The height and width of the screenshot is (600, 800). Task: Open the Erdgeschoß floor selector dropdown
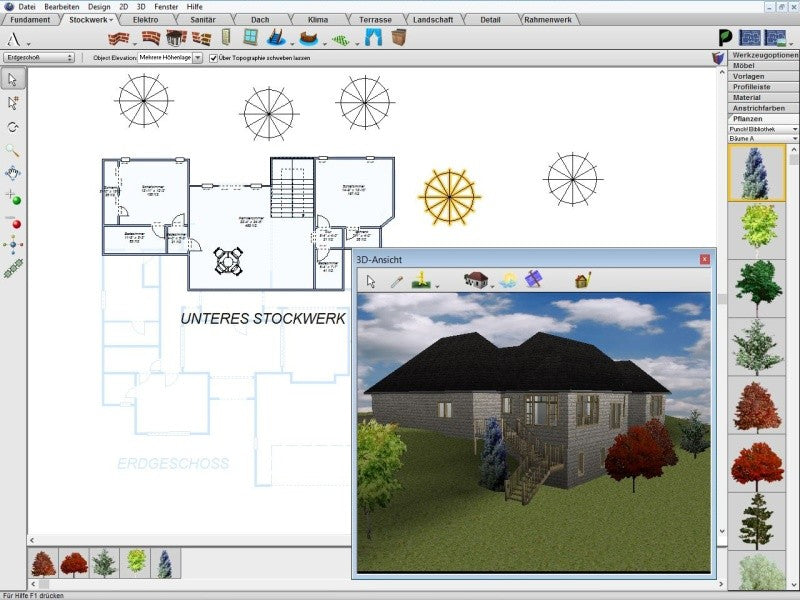(39, 58)
